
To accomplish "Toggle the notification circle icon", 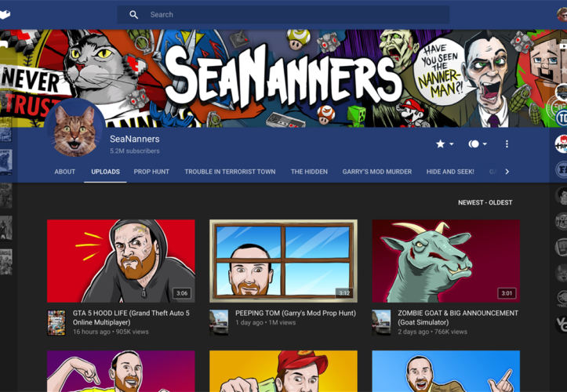I will point(474,144).
